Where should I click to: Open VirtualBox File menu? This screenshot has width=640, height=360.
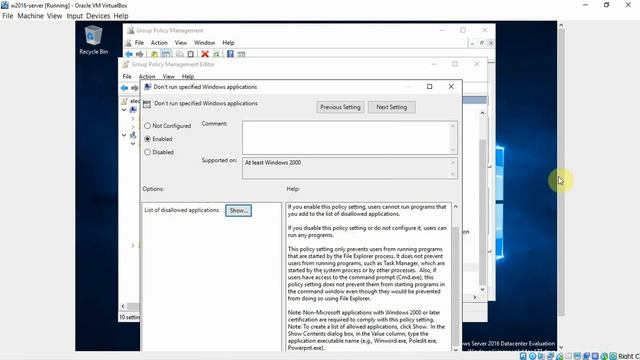click(8, 16)
